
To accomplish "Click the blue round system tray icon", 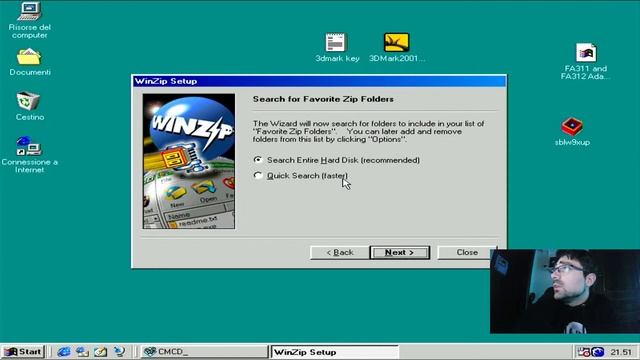I will (598, 351).
